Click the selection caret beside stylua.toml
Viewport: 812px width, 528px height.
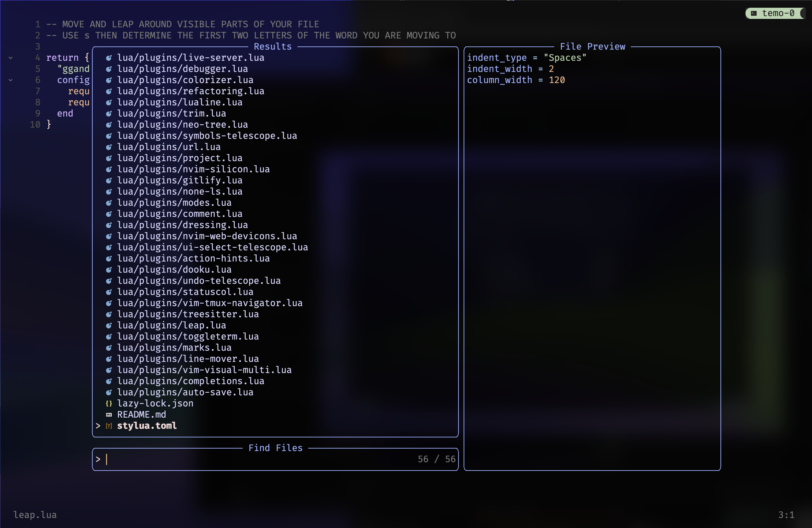tap(98, 426)
